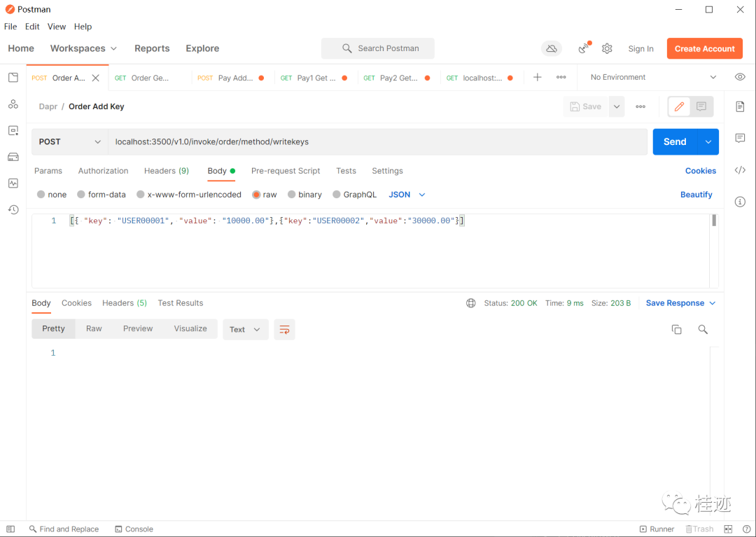Toggle sidebar icon in status bar
Screen dimensions: 756x537
[10, 529]
